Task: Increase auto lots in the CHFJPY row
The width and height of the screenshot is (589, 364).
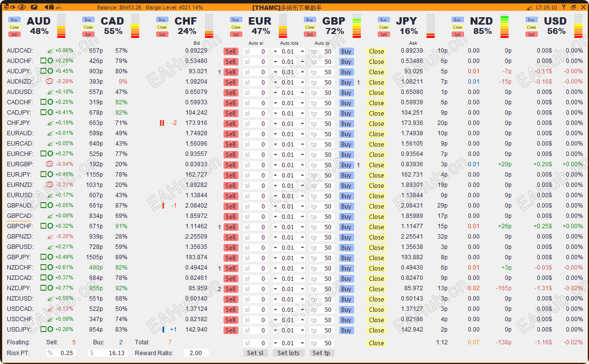Action: pos(302,123)
